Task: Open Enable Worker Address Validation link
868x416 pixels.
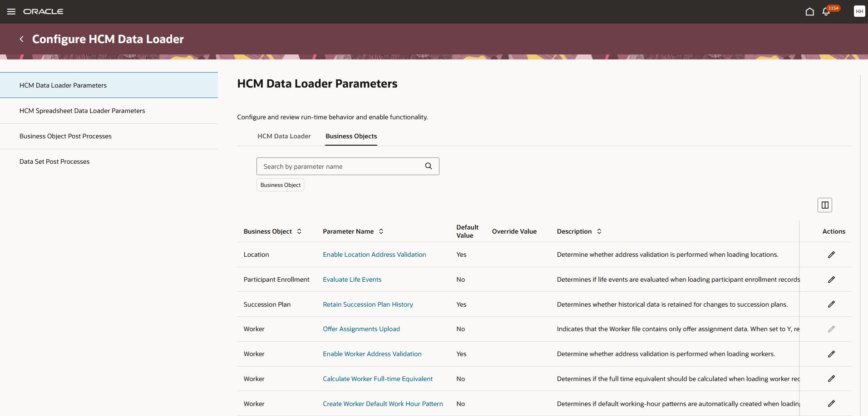Action: click(372, 354)
